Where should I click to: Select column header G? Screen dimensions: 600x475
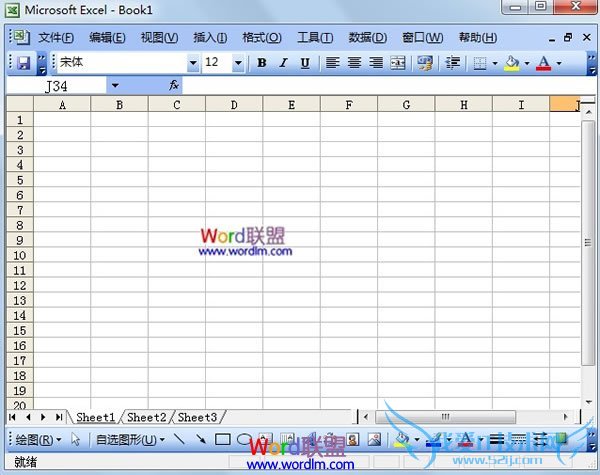(406, 105)
